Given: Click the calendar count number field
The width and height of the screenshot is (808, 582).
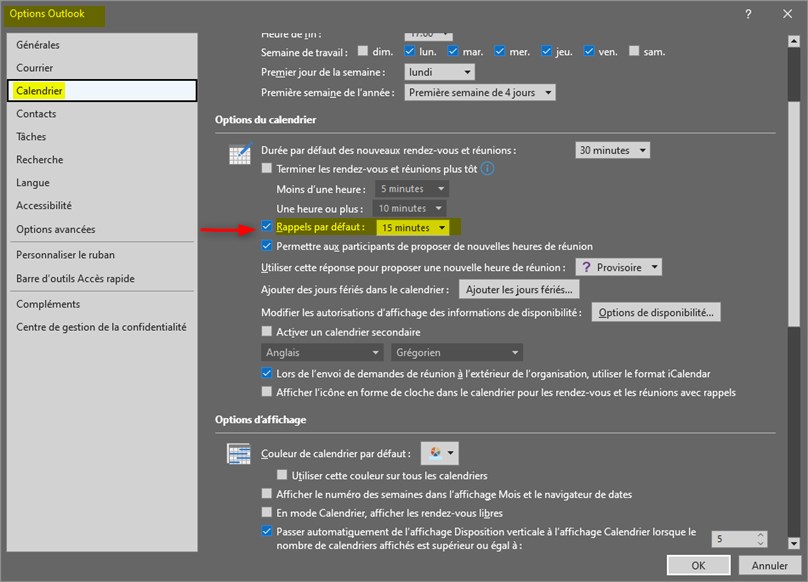Looking at the screenshot, I should tap(733, 539).
